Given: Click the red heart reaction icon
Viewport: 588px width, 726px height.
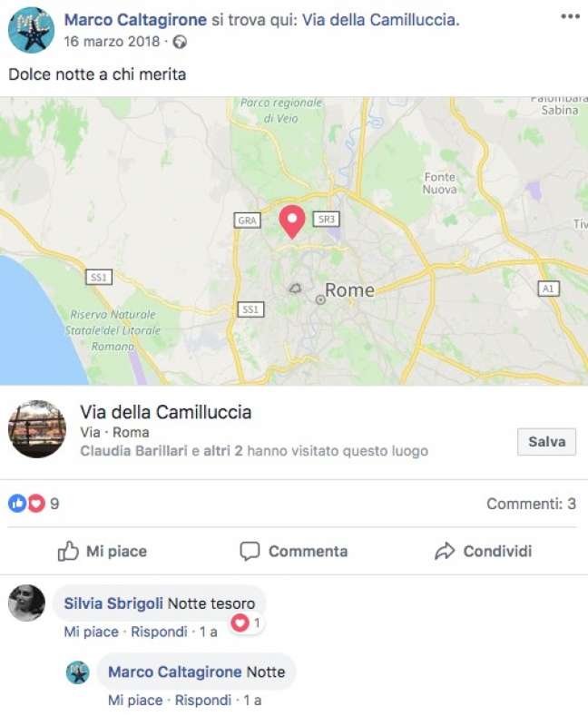Looking at the screenshot, I should pyautogui.click(x=36, y=504).
